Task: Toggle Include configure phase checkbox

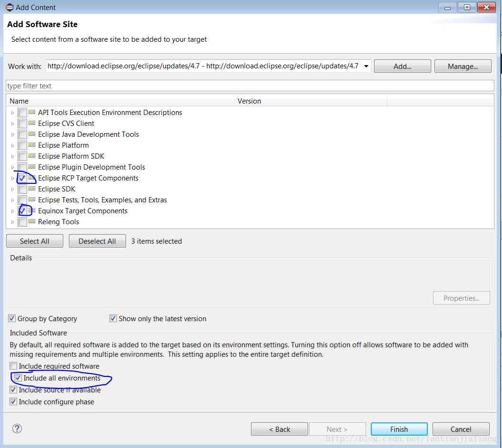Action: point(13,401)
